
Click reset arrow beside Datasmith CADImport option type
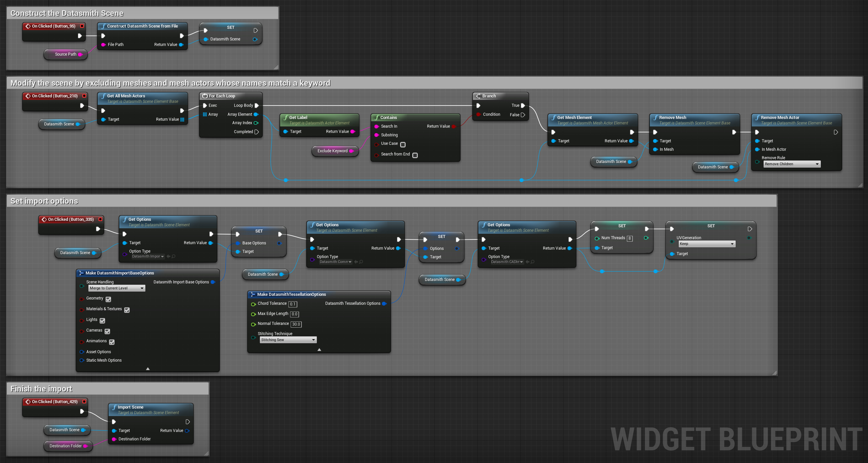coord(528,262)
